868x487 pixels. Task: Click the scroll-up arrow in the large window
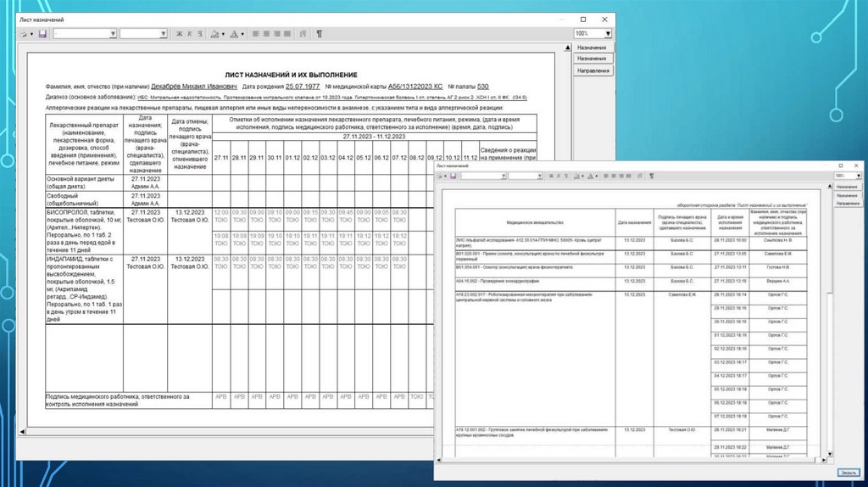pyautogui.click(x=567, y=48)
